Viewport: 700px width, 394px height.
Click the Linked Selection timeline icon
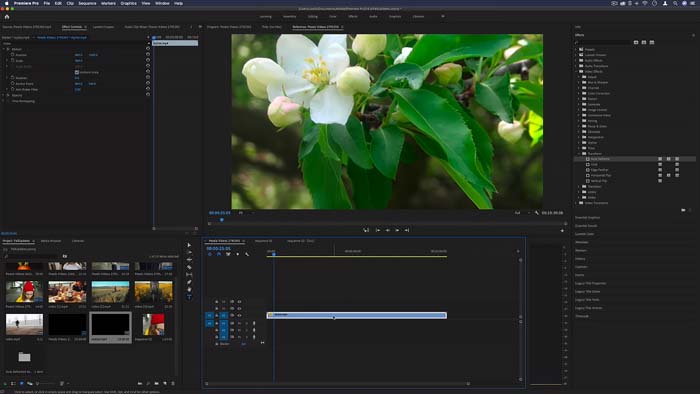tap(228, 254)
